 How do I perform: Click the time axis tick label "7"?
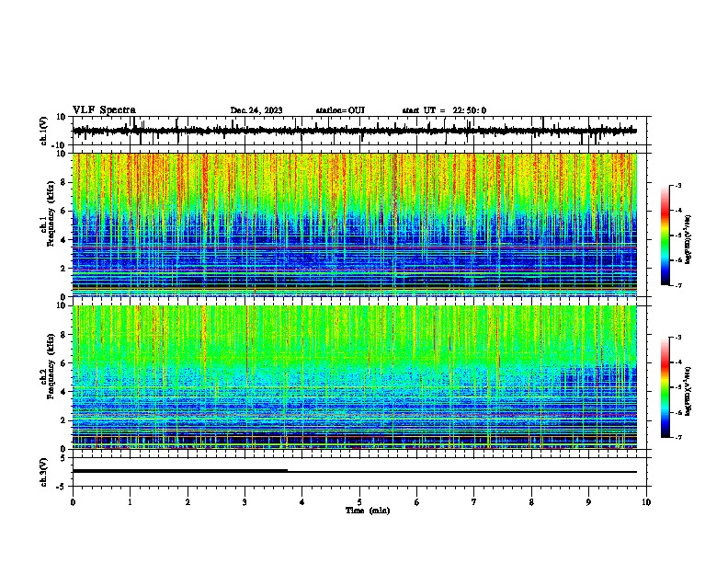tap(474, 502)
